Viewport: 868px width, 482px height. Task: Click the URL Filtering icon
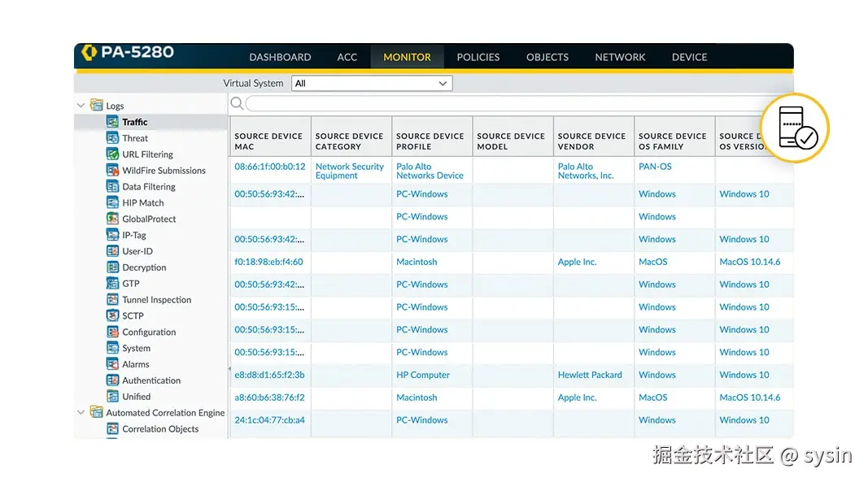click(x=112, y=154)
